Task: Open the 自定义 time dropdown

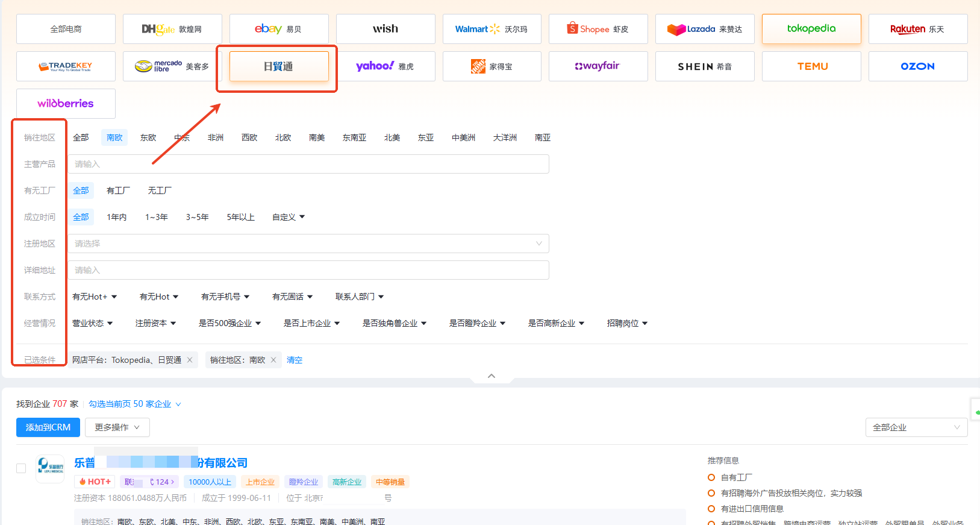Action: [x=289, y=217]
